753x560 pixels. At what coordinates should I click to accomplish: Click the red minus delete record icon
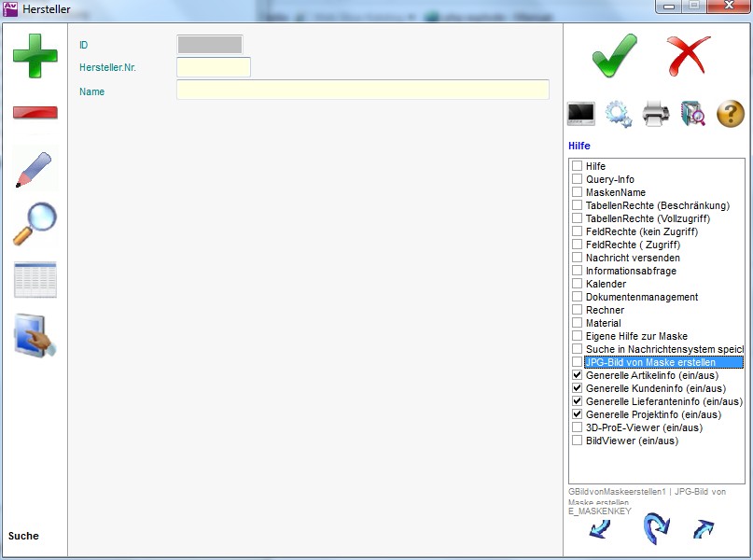coord(35,113)
